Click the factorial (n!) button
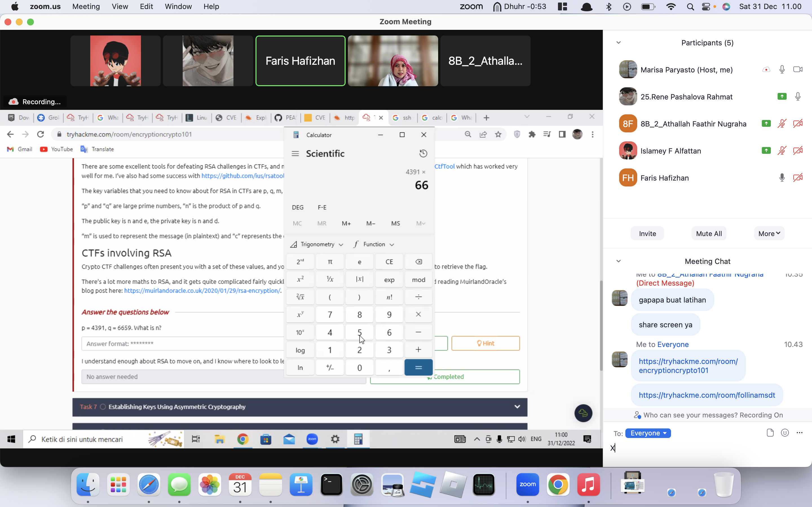Viewport: 812px width, 507px height. (389, 297)
